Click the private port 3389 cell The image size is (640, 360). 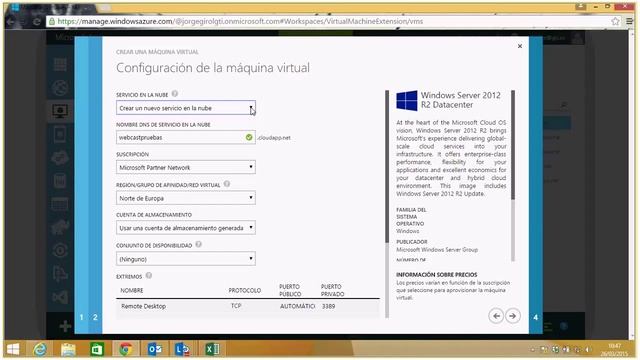pyautogui.click(x=328, y=306)
